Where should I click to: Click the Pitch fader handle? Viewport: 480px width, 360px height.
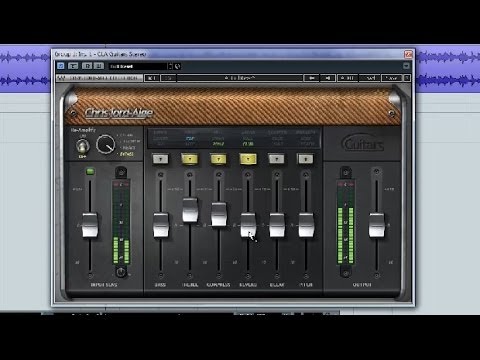[x=306, y=225]
